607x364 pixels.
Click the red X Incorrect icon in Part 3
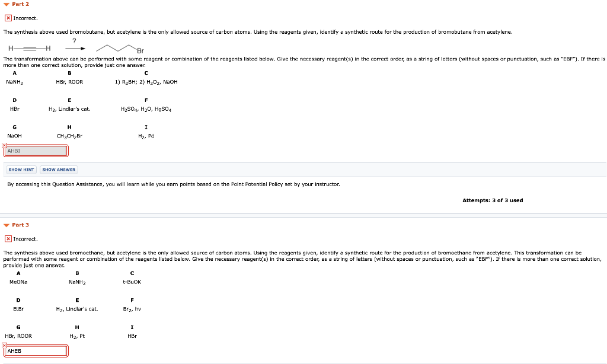tap(7, 238)
